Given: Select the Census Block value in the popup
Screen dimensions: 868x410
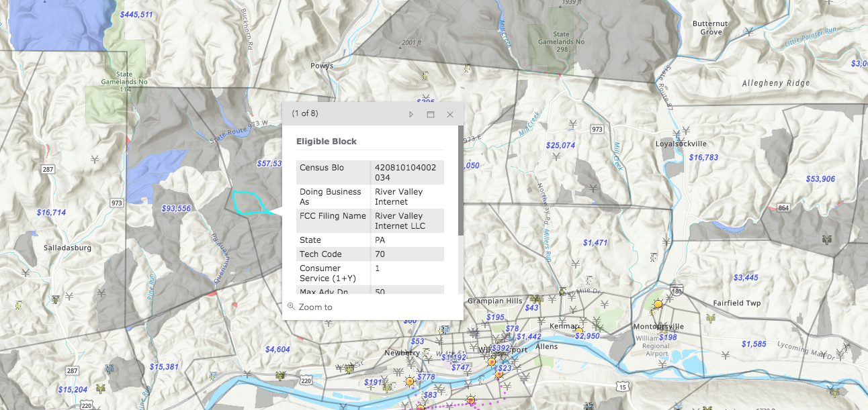Looking at the screenshot, I should pos(407,172).
